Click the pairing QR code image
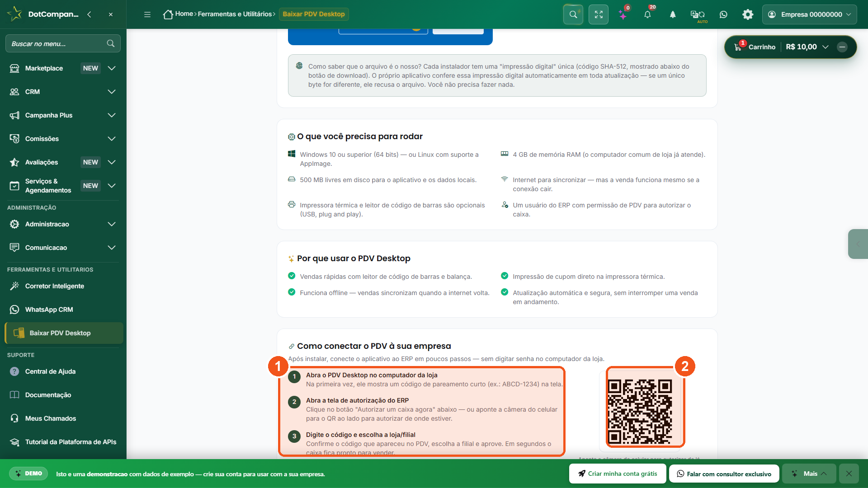Image resolution: width=868 pixels, height=488 pixels. click(x=640, y=411)
